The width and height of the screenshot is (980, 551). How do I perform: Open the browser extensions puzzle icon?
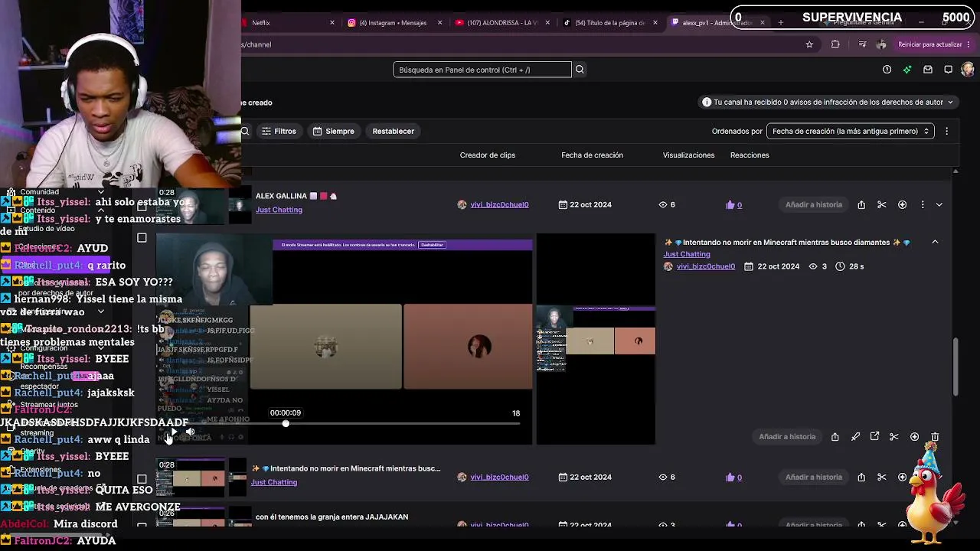835,44
